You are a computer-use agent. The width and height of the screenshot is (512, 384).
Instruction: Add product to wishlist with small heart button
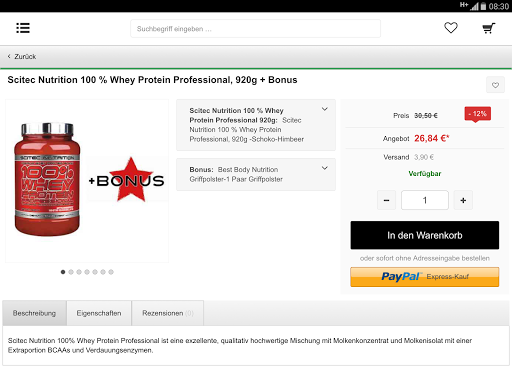click(x=495, y=85)
